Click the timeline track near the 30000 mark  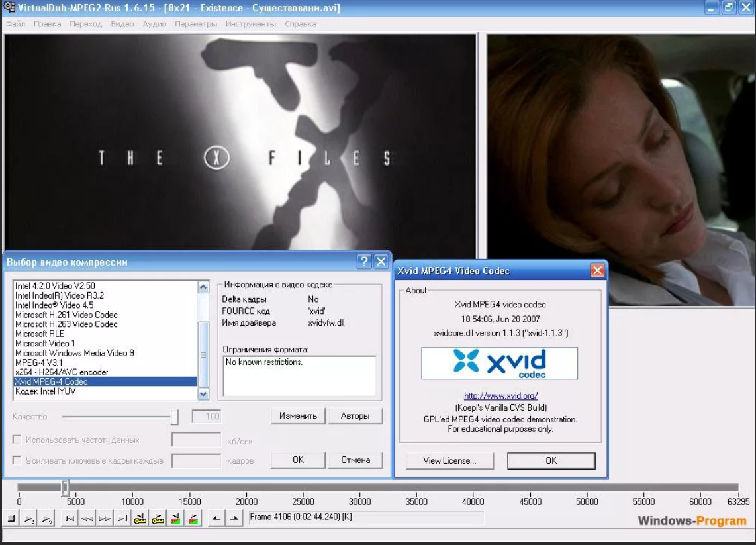point(359,487)
